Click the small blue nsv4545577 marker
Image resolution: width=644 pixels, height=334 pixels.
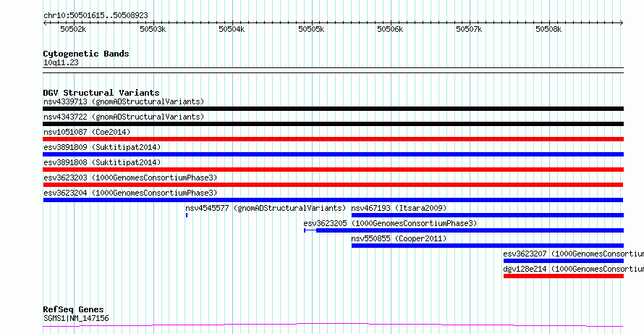coord(187,215)
